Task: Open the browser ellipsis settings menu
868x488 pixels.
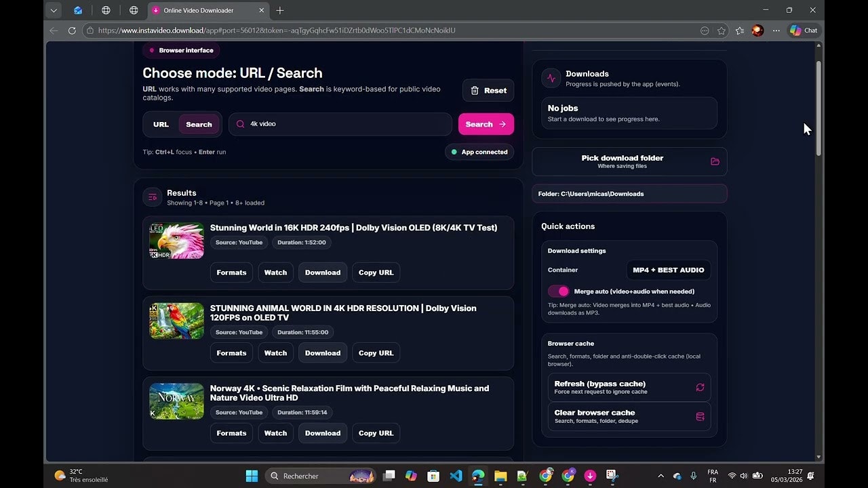Action: [776, 30]
